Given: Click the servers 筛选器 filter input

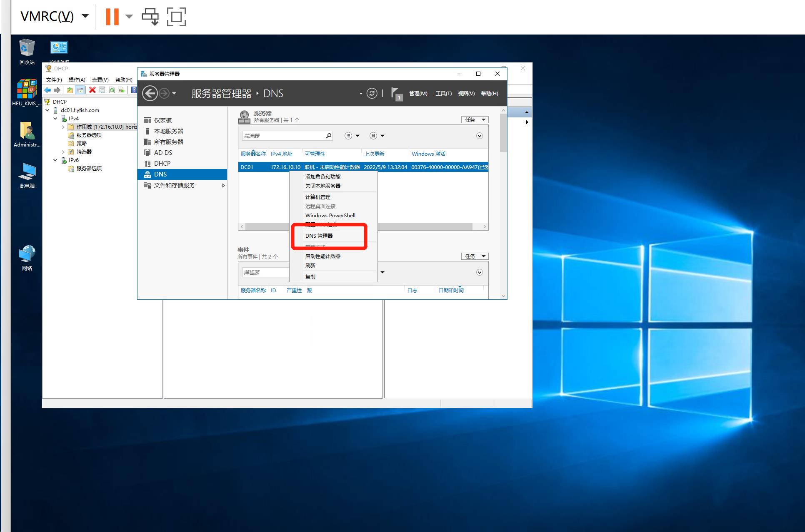Looking at the screenshot, I should [x=283, y=136].
